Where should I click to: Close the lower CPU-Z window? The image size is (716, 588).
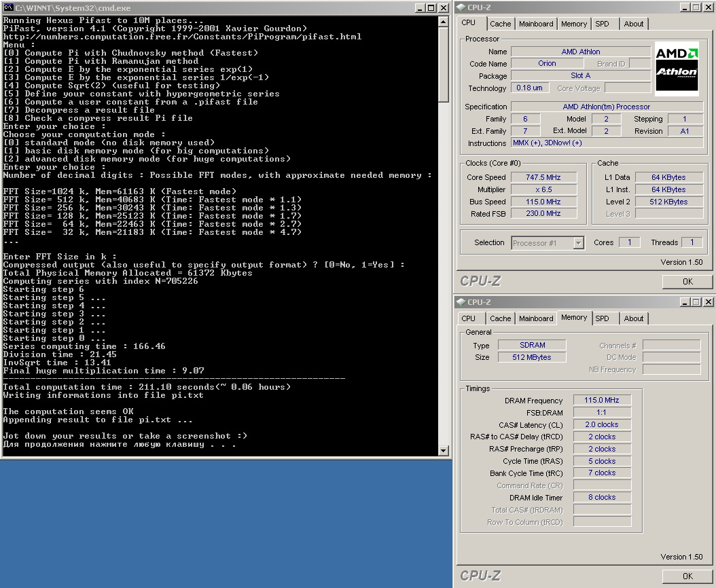[x=708, y=301]
